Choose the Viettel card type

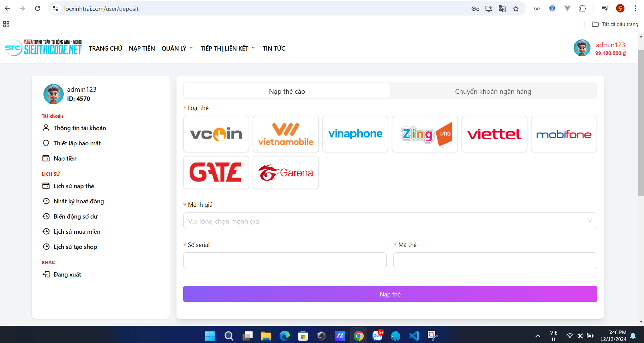point(494,134)
